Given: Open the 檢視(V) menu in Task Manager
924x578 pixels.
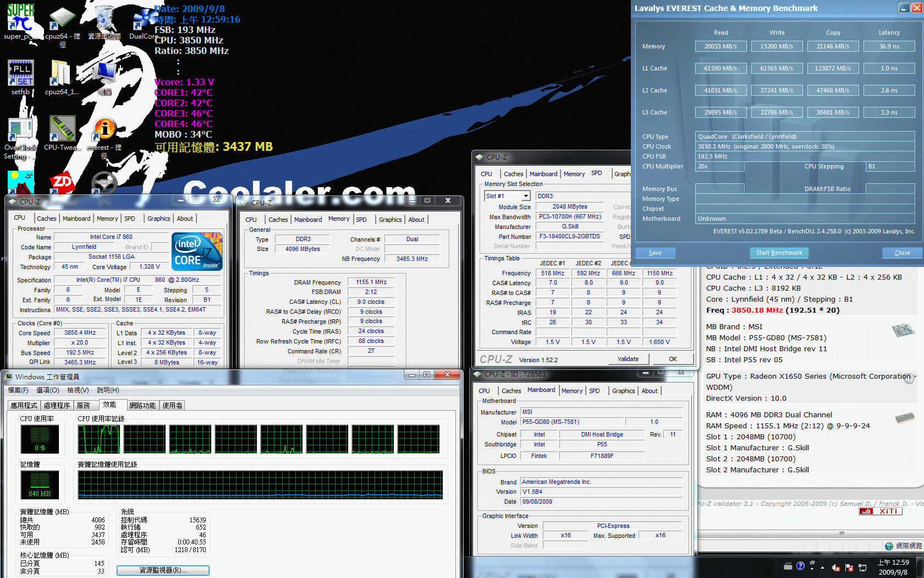Looking at the screenshot, I should tap(78, 390).
